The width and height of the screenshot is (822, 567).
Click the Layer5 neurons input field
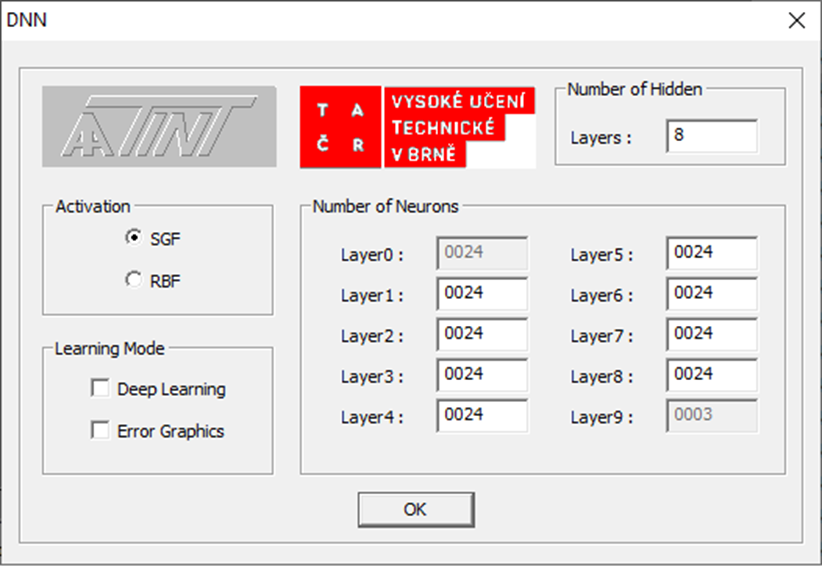tap(712, 253)
